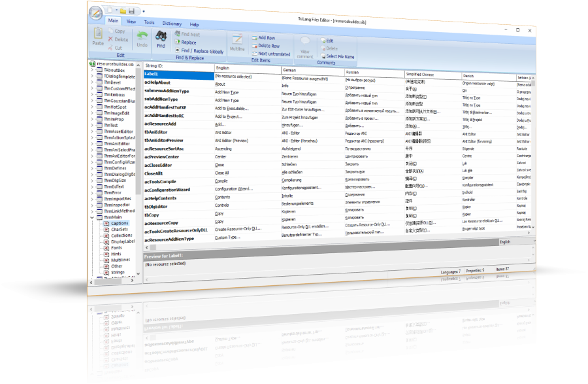
Task: Click Edit in the Comments group
Action: point(330,41)
